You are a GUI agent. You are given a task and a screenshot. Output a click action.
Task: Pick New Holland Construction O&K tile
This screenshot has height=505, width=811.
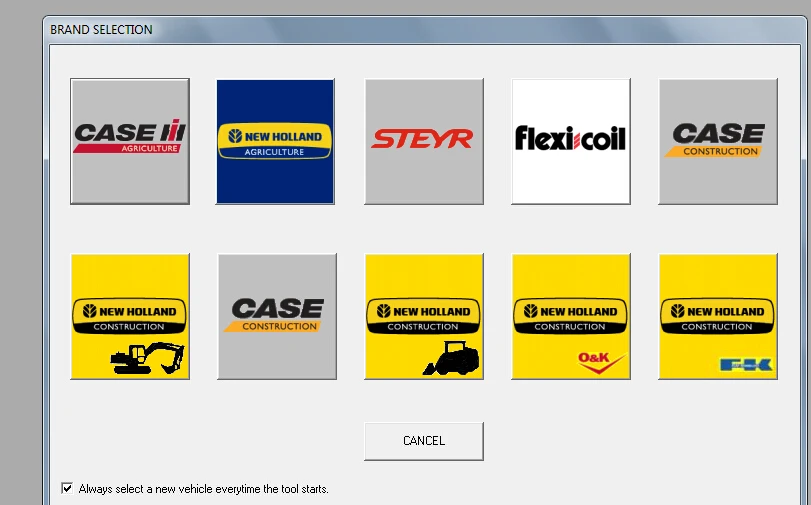click(570, 316)
